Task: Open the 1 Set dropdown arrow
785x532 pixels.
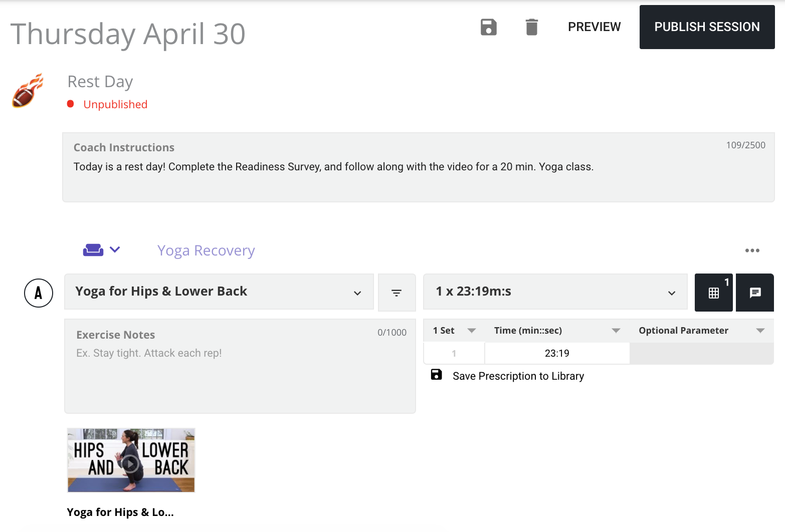Action: [x=471, y=331]
